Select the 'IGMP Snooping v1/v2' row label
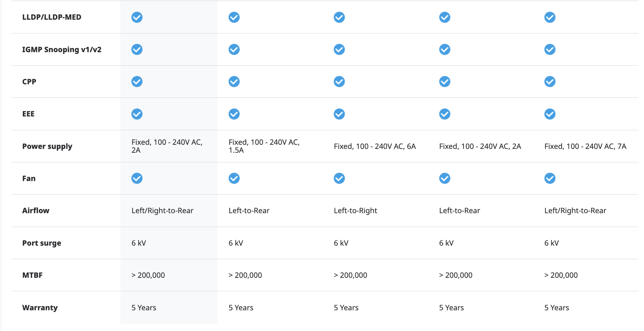The image size is (644, 331). [x=62, y=49]
